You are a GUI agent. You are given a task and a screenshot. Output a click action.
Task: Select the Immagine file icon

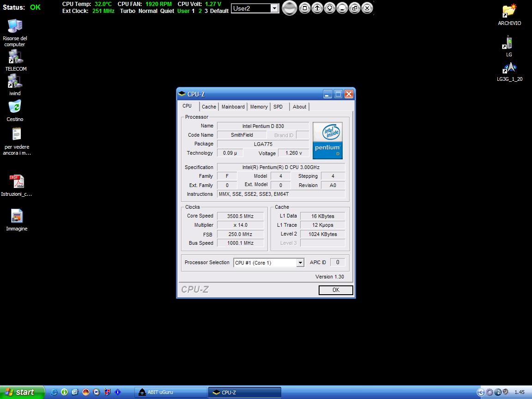[x=17, y=220]
